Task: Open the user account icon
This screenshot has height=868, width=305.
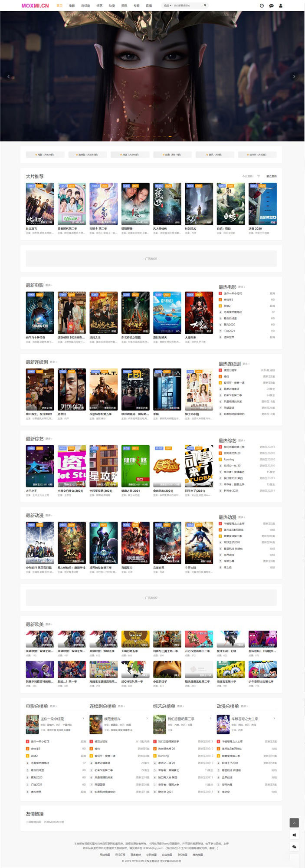Action: pyautogui.click(x=281, y=6)
